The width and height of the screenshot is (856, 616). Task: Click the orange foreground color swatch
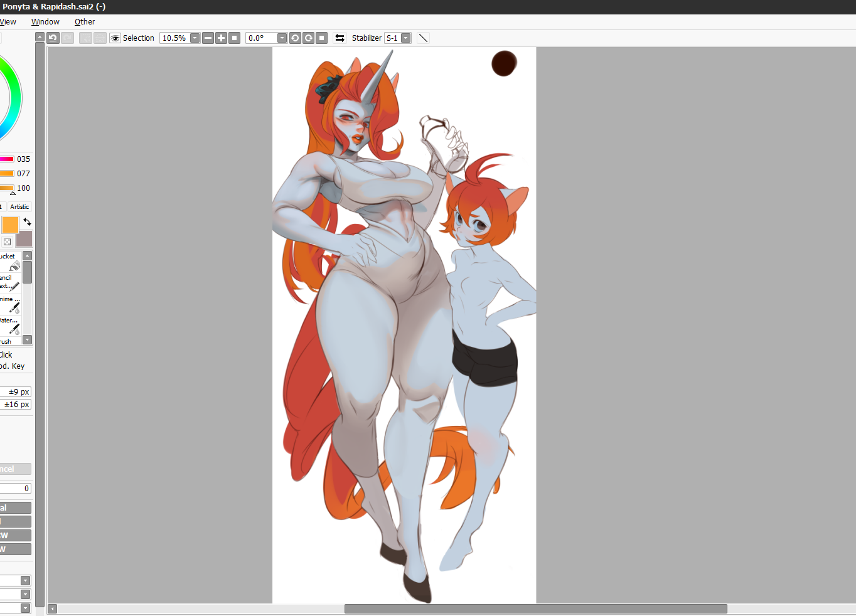(x=10, y=225)
